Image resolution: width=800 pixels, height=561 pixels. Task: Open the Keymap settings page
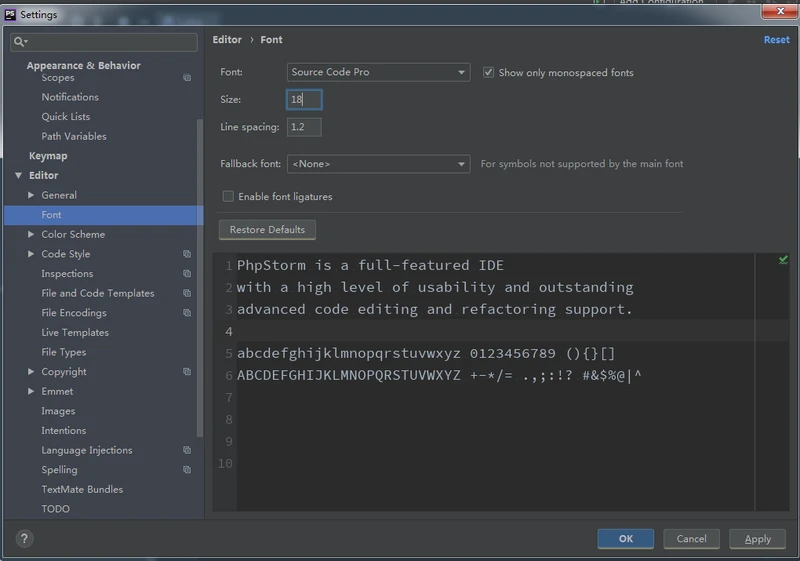pos(48,156)
